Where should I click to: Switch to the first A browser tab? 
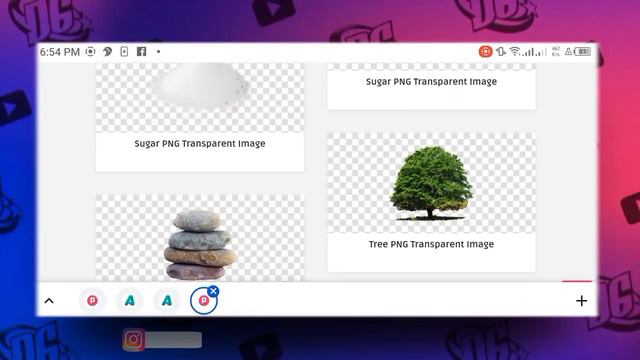(130, 301)
